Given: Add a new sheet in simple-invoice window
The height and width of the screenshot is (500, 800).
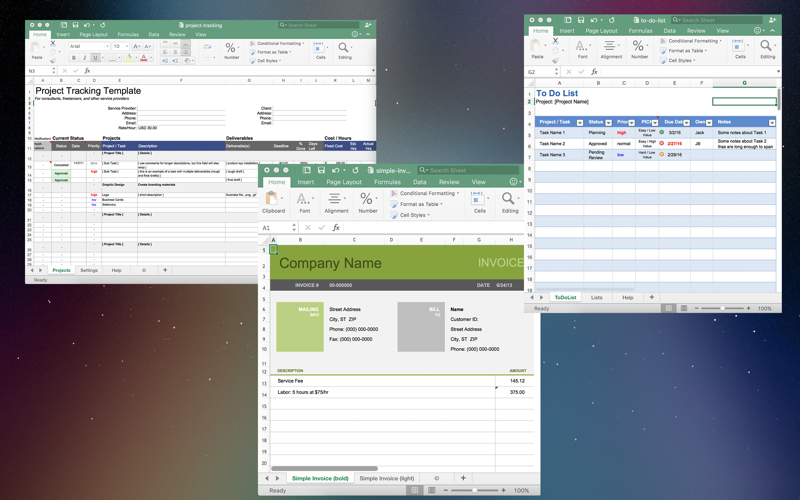Looking at the screenshot, I should point(463,478).
